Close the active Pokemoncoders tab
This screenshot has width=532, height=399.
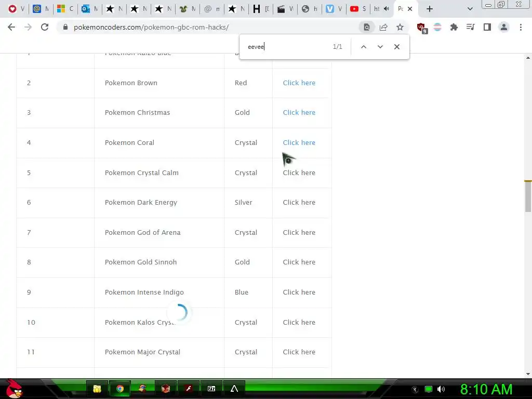410,9
